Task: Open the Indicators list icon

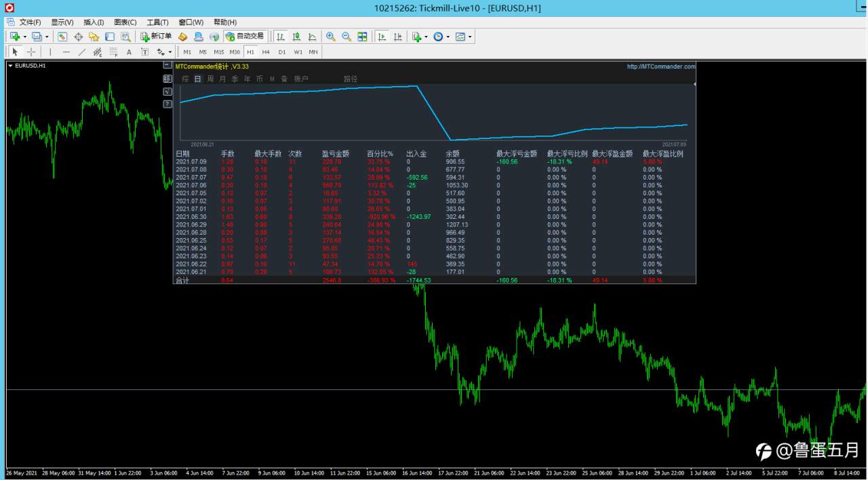Action: tap(416, 37)
